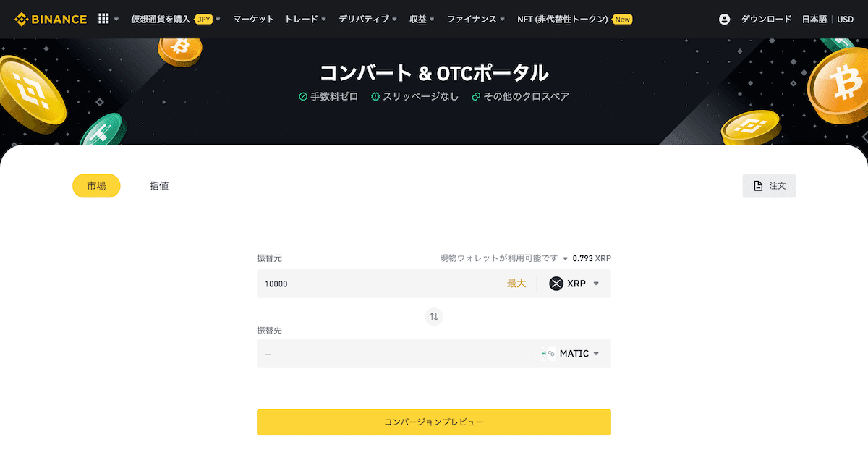Switch to the 市場 tab
Viewport: 868px width, 476px height.
96,186
